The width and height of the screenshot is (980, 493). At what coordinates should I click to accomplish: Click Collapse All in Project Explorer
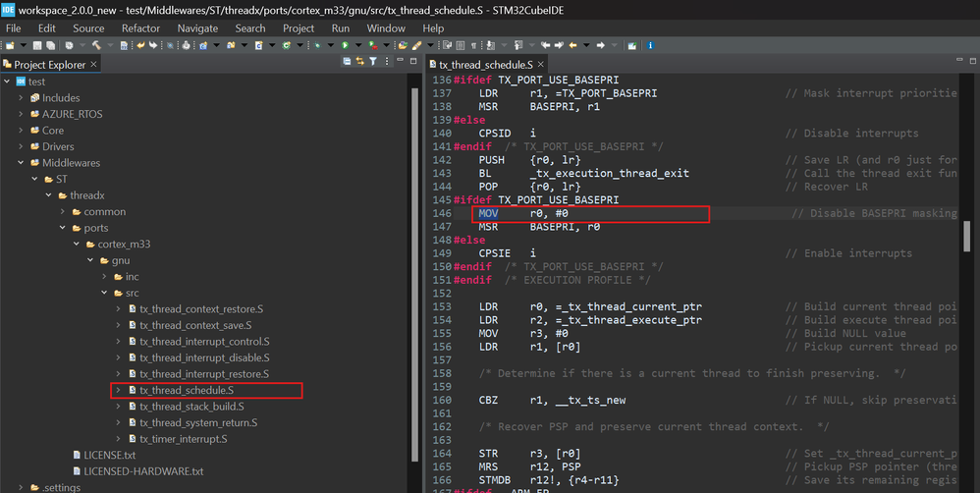coord(347,61)
